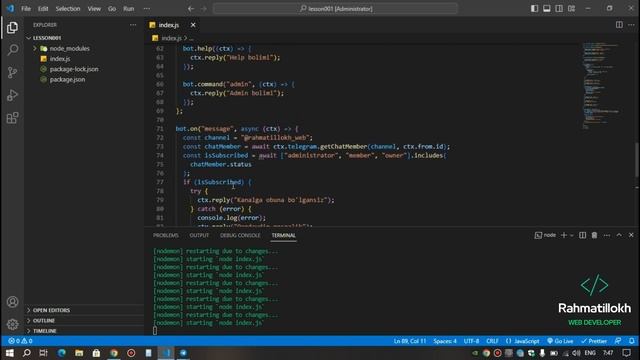Open the Run and Debug view
The width and height of the screenshot is (640, 360).
[12, 95]
